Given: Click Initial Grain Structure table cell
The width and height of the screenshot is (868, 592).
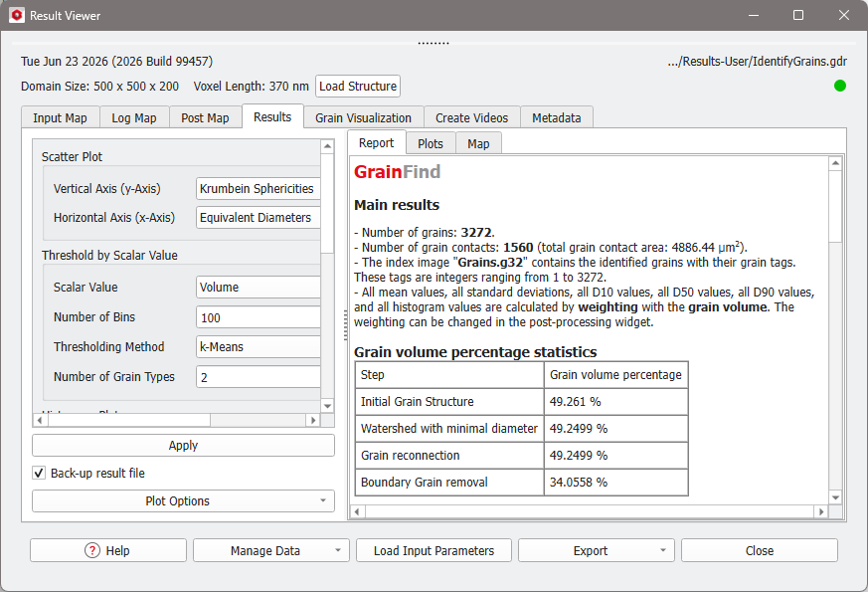Looking at the screenshot, I should click(449, 402).
